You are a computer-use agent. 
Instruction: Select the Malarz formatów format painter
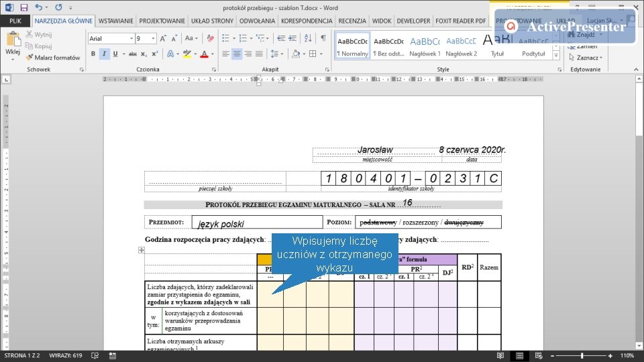(53, 58)
